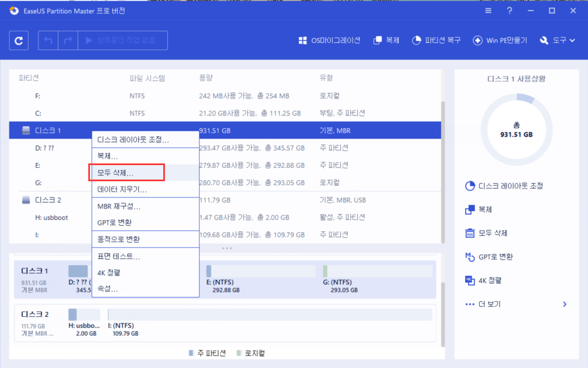Viewport: 588px width, 368px height.
Task: Click the arrow next to 더 보기
Action: pos(565,304)
